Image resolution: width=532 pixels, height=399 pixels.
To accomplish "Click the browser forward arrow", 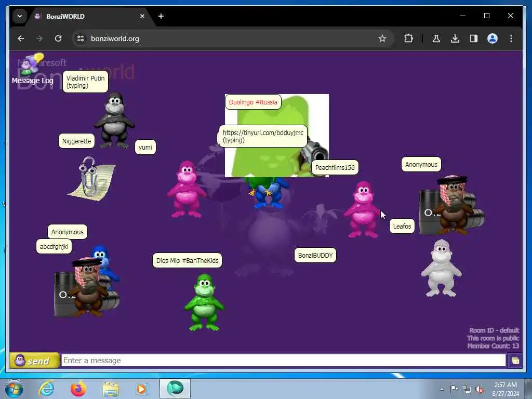I will click(39, 38).
